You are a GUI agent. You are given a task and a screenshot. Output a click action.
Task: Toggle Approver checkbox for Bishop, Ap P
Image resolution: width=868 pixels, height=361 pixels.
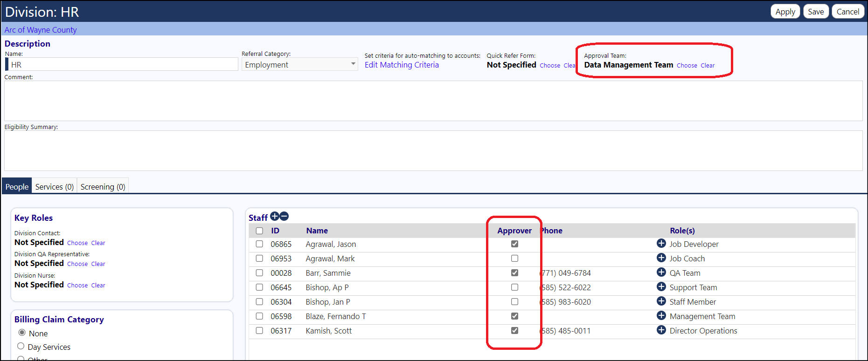[x=514, y=287]
